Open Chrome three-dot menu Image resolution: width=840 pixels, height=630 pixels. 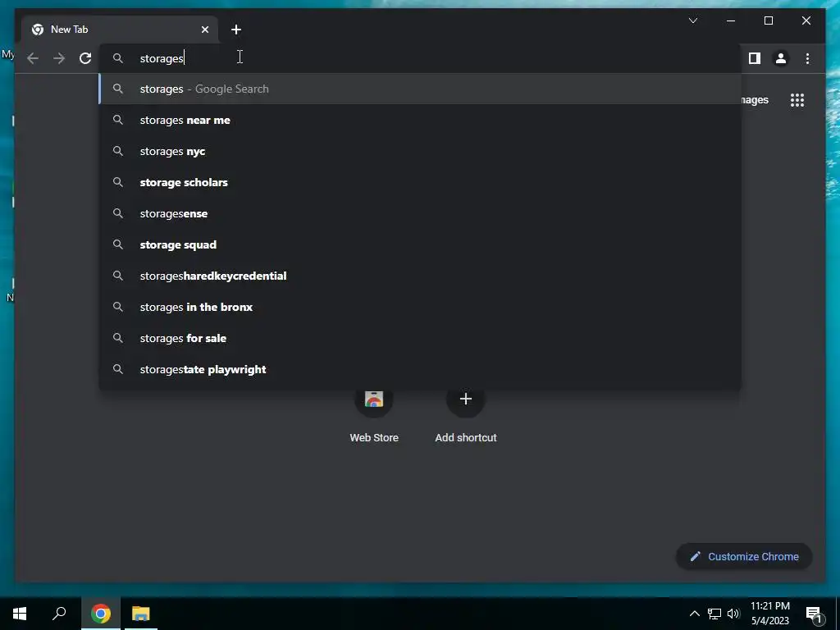807,58
